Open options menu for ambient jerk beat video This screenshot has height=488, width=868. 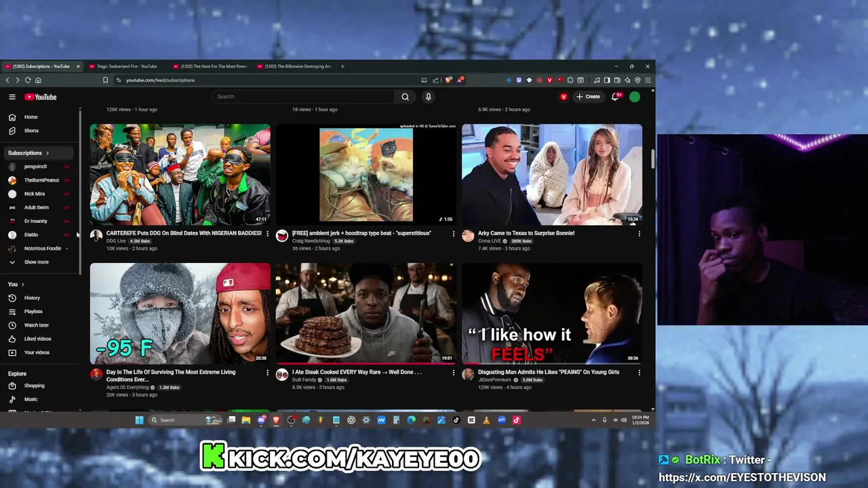tap(453, 234)
